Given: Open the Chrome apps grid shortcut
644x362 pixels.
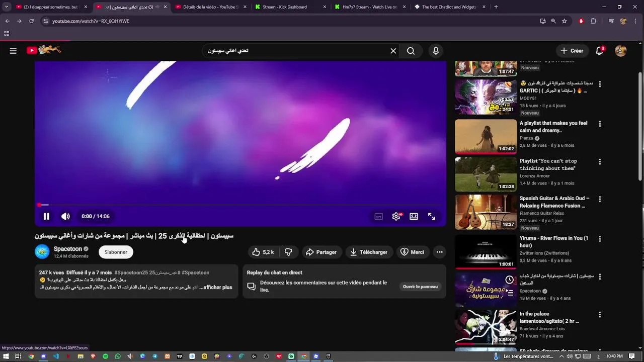Looking at the screenshot, I should point(7,34).
